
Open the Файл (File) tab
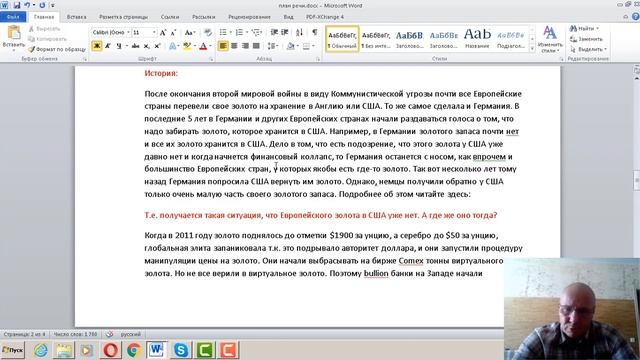click(13, 17)
